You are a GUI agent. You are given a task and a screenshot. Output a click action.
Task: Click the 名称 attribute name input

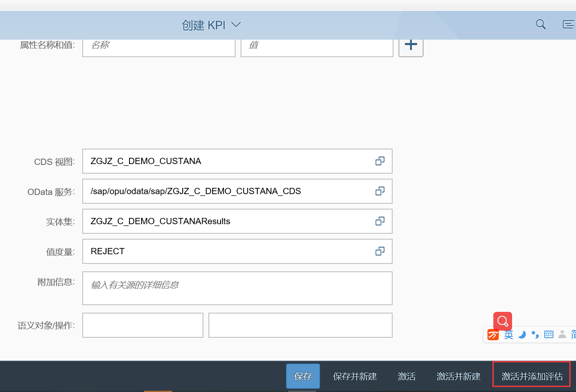coord(159,46)
